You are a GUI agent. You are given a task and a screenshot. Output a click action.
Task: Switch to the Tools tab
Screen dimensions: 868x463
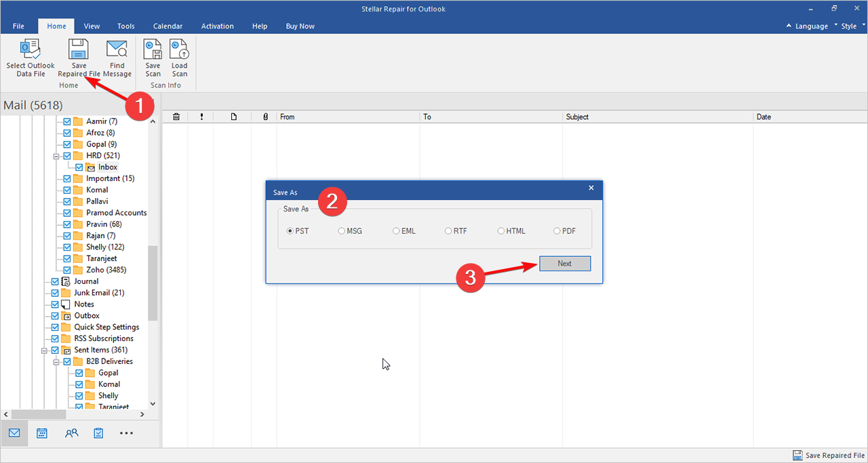[x=126, y=26]
